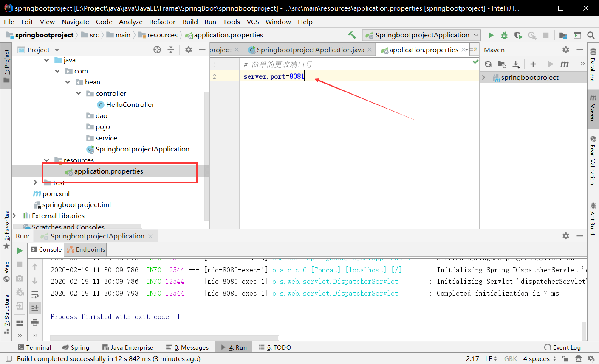Minimize the Maven panel with the hide icon

click(x=580, y=50)
